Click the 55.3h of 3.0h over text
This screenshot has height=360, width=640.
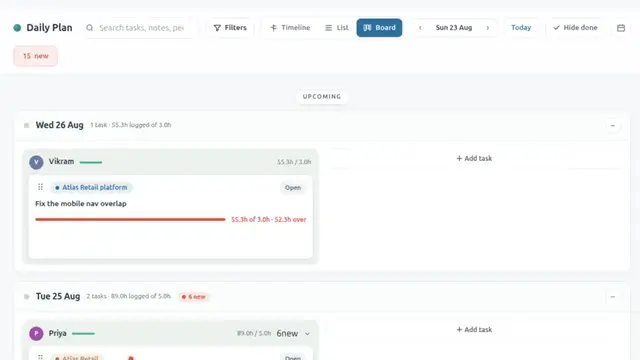(x=269, y=220)
